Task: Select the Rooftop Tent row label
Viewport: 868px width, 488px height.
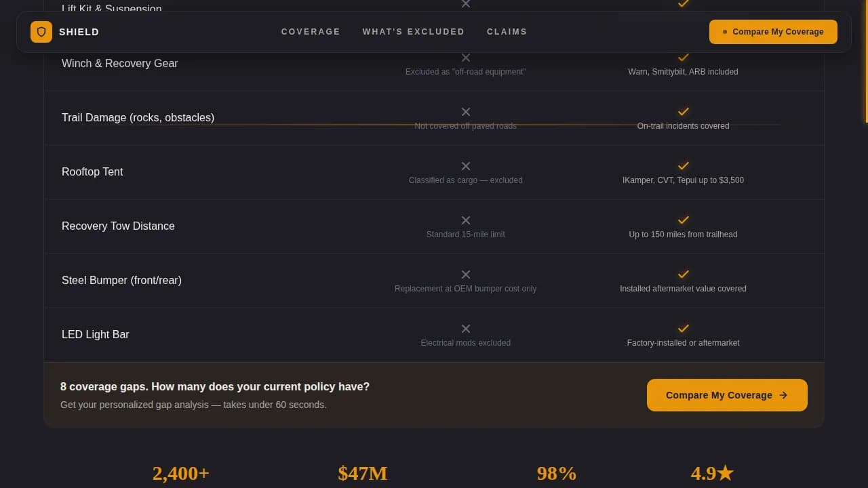Action: tap(92, 171)
